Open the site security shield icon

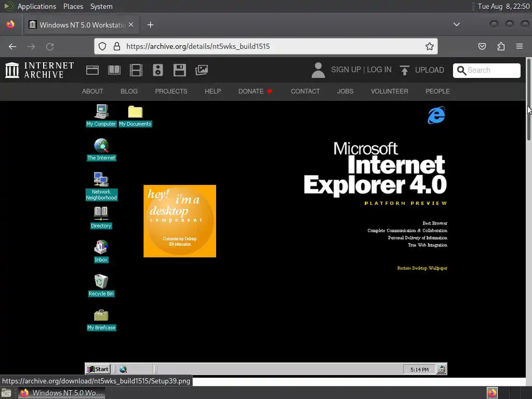click(102, 46)
